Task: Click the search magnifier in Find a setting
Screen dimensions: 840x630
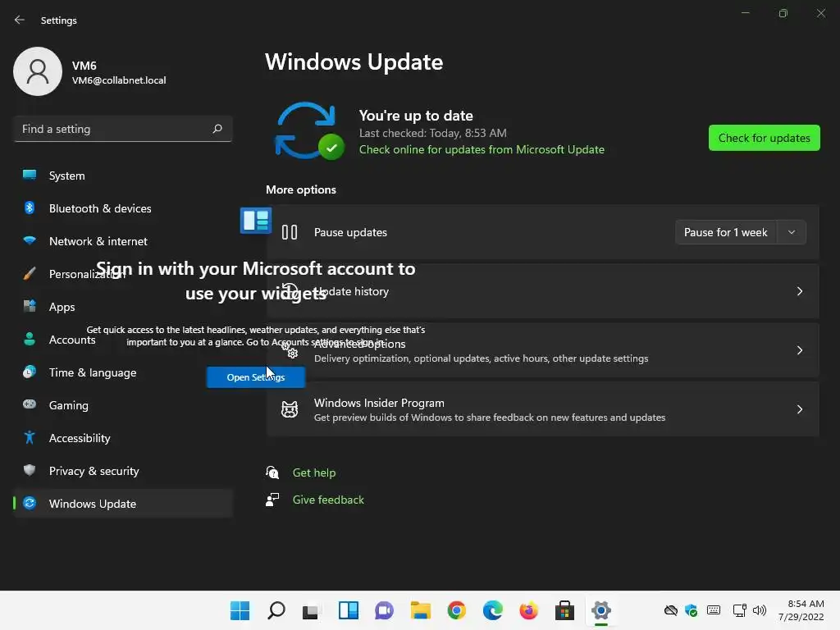Action: click(217, 129)
